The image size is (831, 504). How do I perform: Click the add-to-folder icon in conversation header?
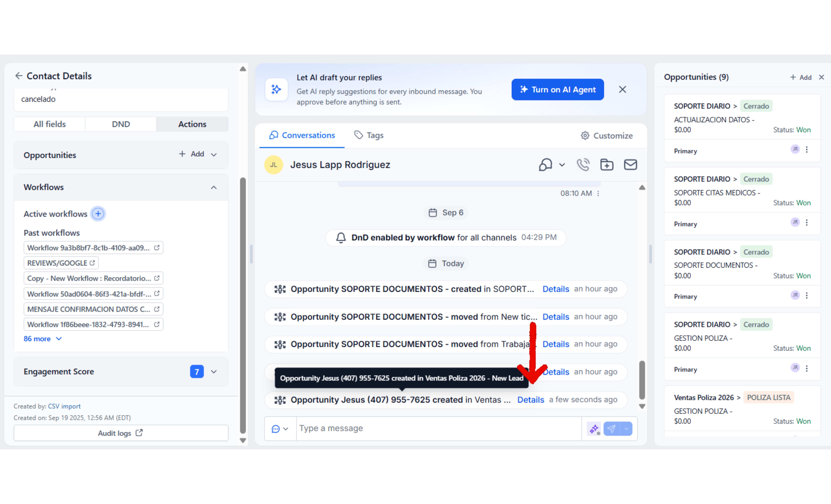607,165
